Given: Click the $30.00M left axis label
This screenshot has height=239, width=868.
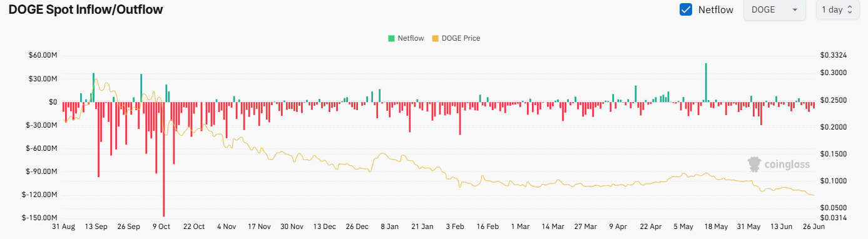Looking at the screenshot, I should [x=43, y=79].
